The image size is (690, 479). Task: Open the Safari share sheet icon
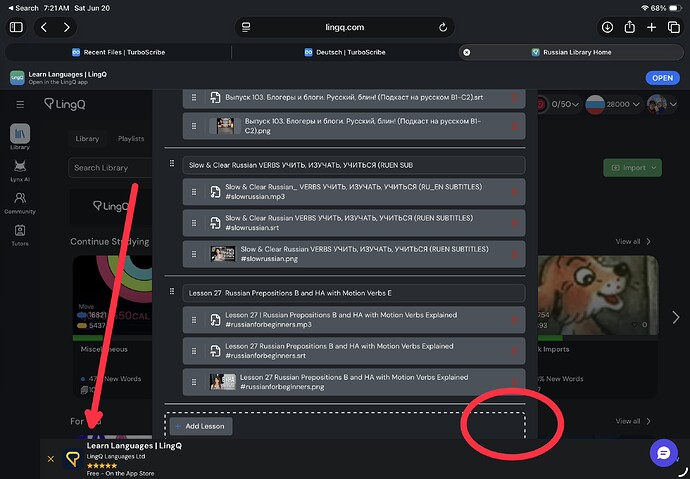[630, 27]
